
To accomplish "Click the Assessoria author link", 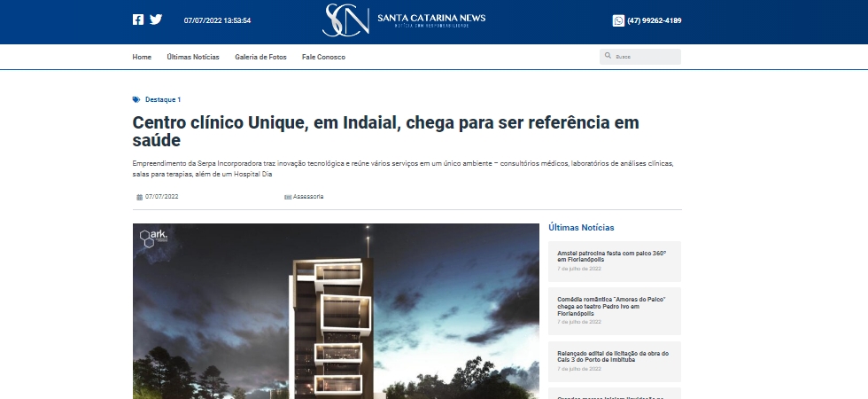I will coord(308,197).
